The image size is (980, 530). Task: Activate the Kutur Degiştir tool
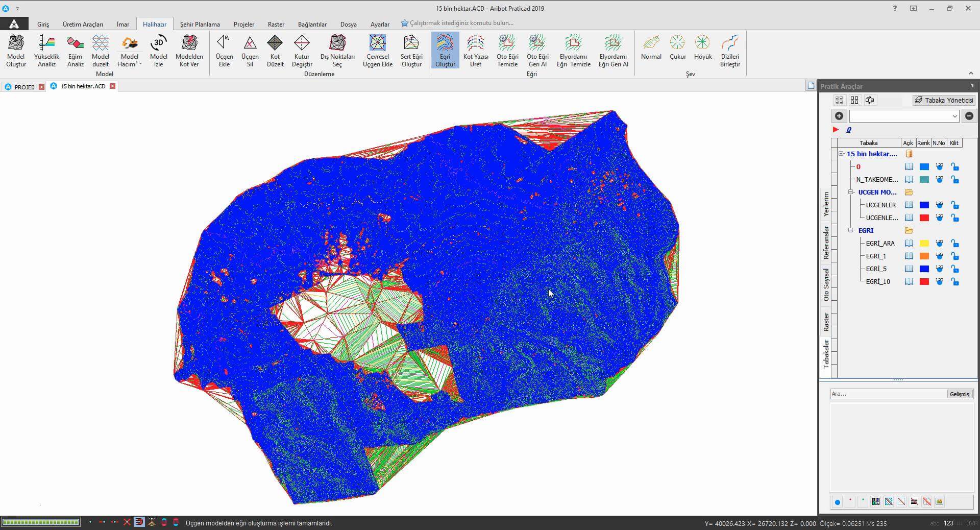click(302, 51)
